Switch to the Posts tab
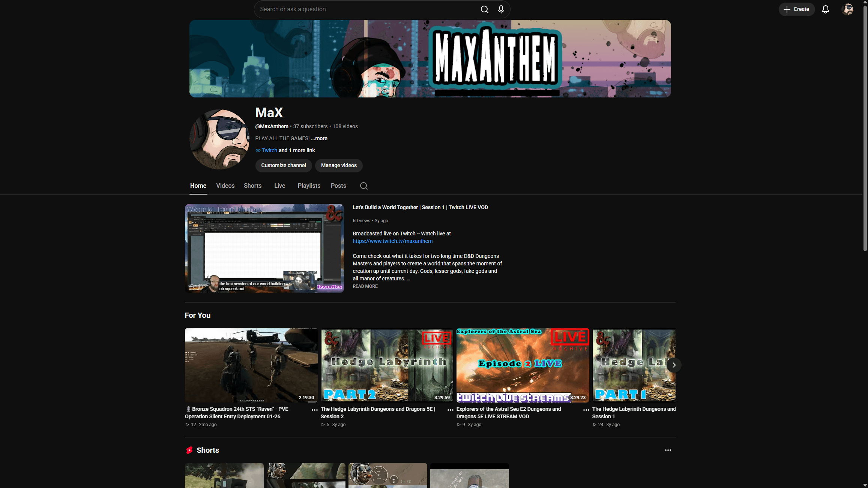868x488 pixels. (338, 186)
